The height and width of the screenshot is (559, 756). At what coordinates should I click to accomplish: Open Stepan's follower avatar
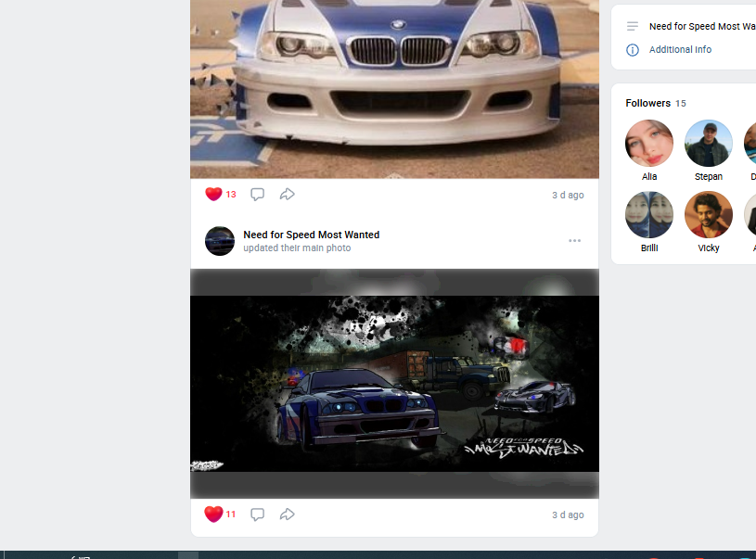709,144
